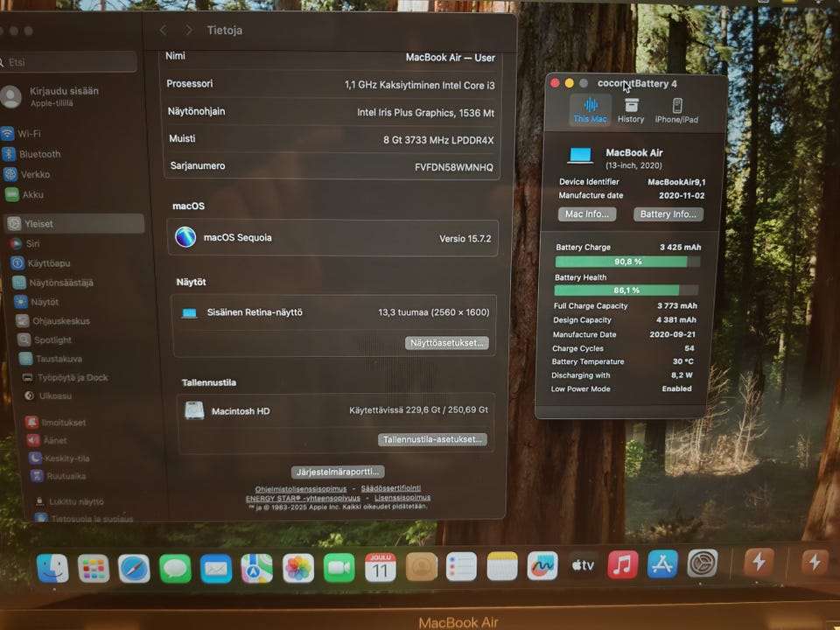
Task: Open Näyttöasetukset... display settings button
Action: [x=447, y=343]
